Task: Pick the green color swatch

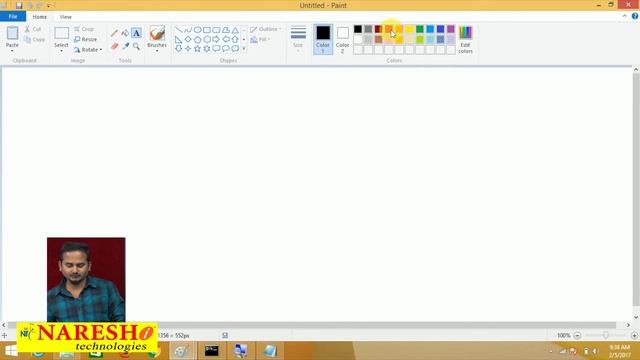Action: coord(420,29)
